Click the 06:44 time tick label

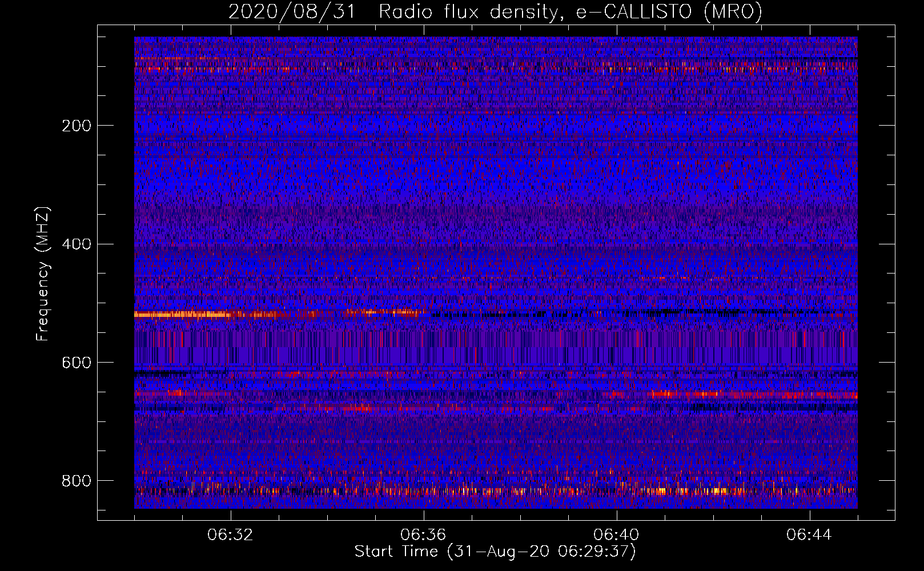pos(809,535)
